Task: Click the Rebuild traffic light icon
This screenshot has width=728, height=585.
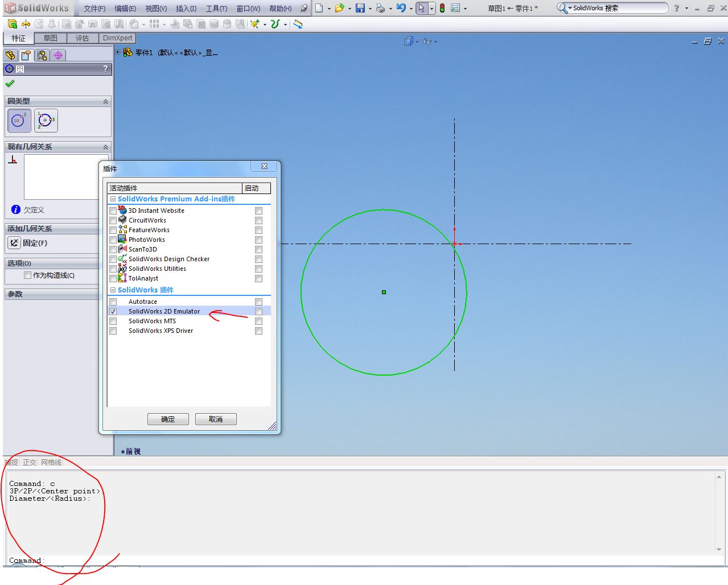Action: [442, 8]
